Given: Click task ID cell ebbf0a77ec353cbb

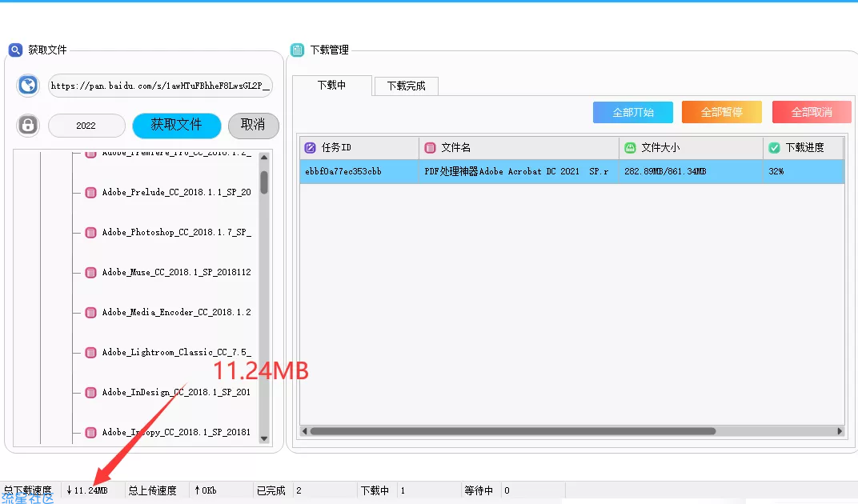Looking at the screenshot, I should (359, 171).
